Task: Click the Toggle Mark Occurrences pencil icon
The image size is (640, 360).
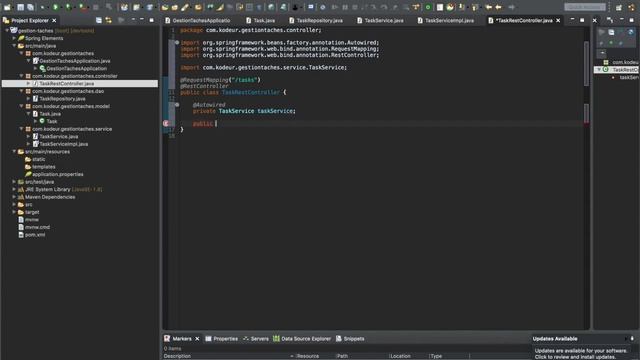Action: 220,7
